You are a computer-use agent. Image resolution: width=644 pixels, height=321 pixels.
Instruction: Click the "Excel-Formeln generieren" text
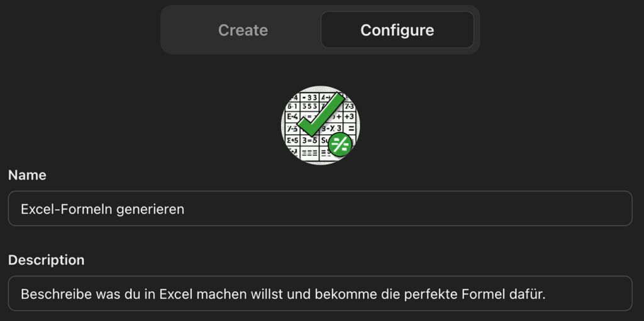103,209
